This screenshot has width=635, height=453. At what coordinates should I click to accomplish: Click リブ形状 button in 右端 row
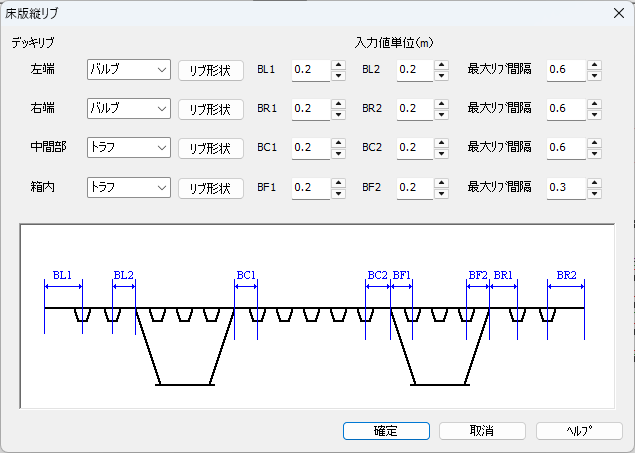(x=211, y=109)
